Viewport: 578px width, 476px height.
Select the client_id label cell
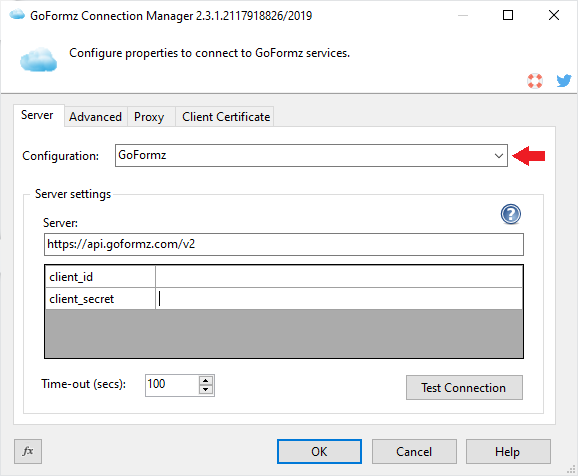pyautogui.click(x=100, y=277)
